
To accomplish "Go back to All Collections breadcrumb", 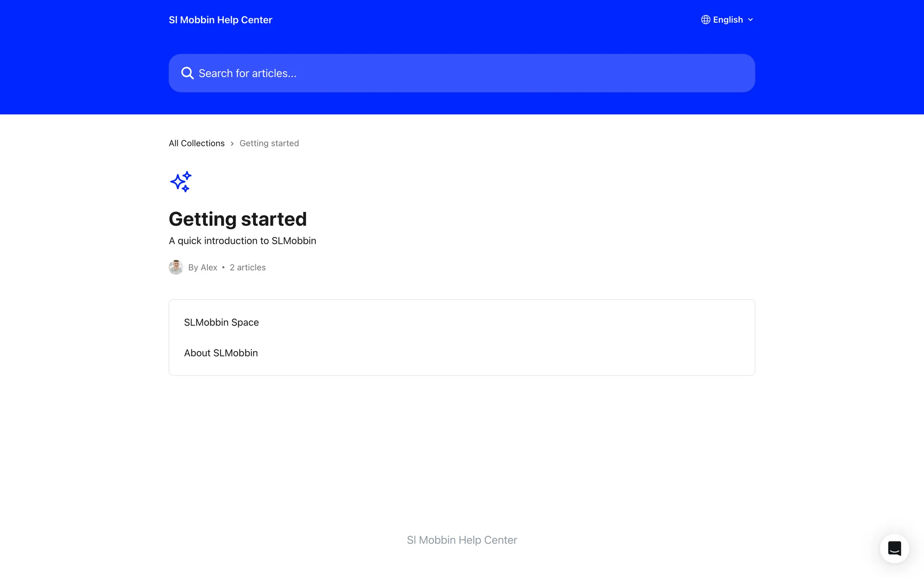I will pyautogui.click(x=196, y=143).
